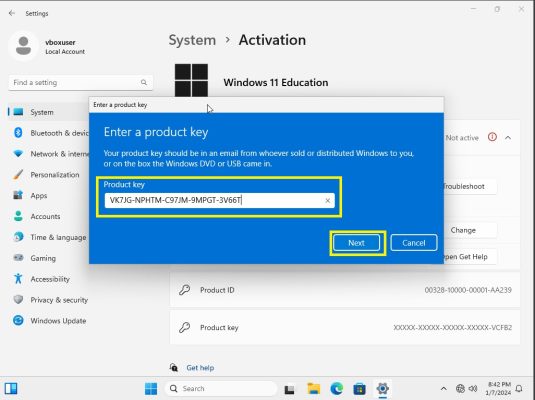The image size is (535, 400).
Task: Go back using Settings back arrow
Action: tap(12, 13)
